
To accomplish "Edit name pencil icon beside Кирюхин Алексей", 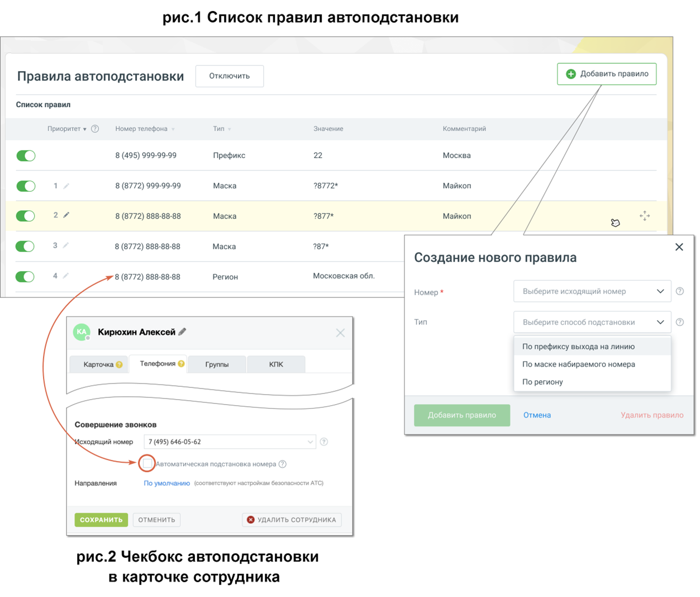I will [x=182, y=331].
